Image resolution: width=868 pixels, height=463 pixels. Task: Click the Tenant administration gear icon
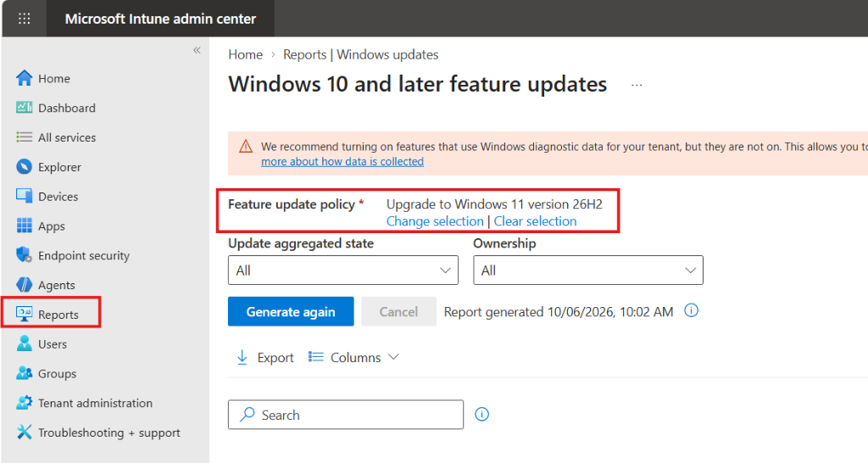point(24,403)
